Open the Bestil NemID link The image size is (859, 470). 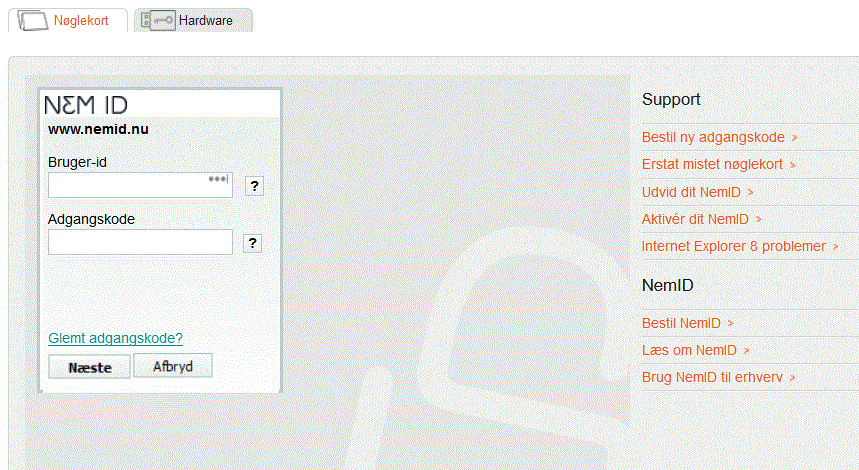click(x=681, y=323)
